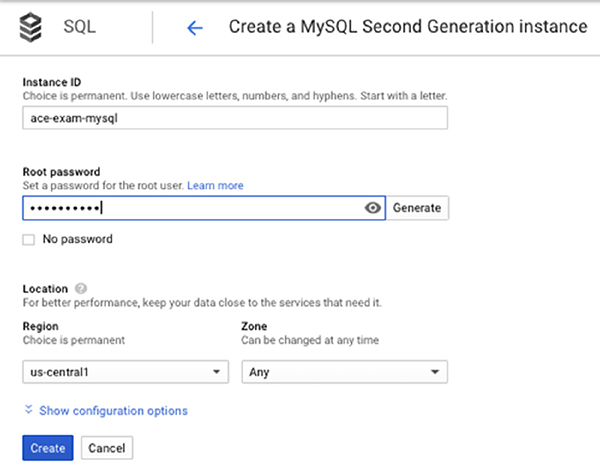Open the Region dropdown showing us-central1
This screenshot has height=476, width=600.
click(126, 372)
